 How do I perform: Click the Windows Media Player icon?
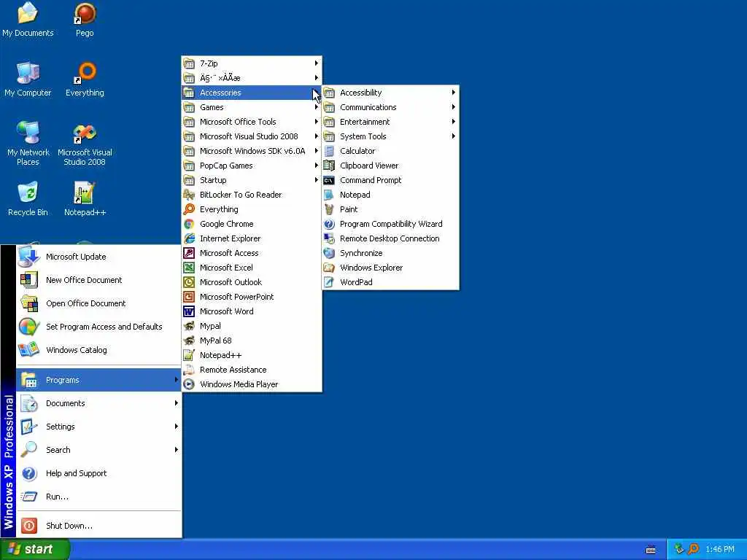pos(189,384)
